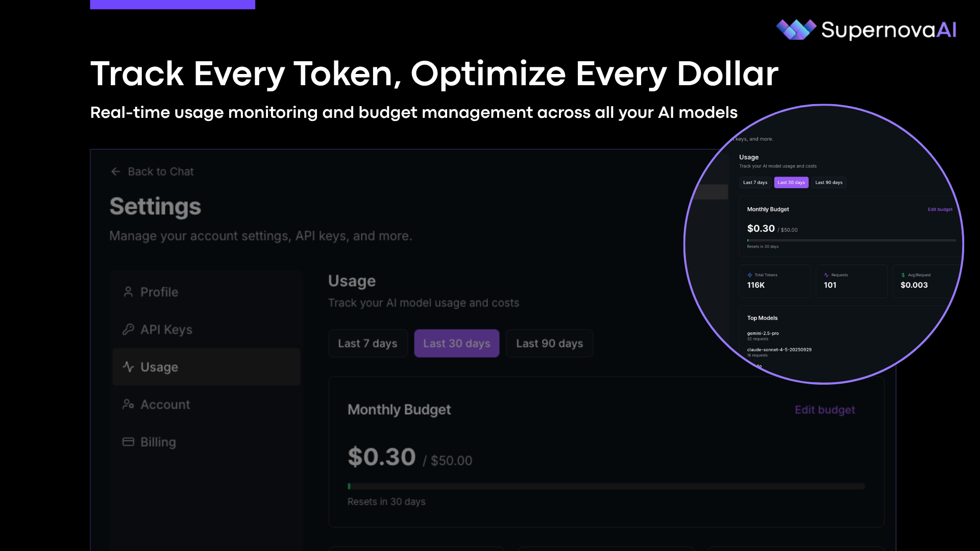
Task: Switch to the large Last 90 days tab
Action: click(549, 343)
